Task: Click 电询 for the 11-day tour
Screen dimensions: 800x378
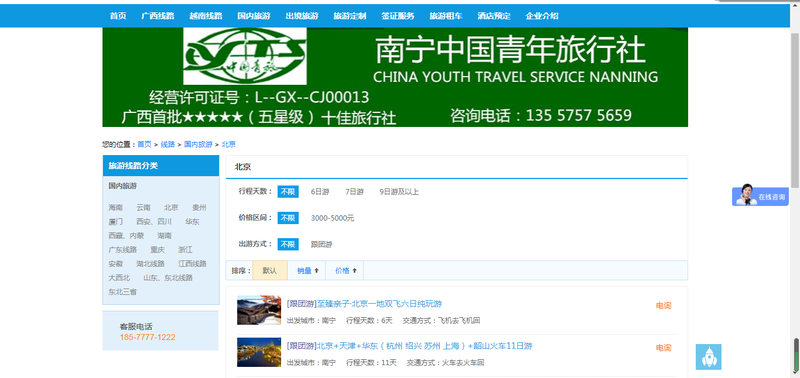Action: [663, 348]
